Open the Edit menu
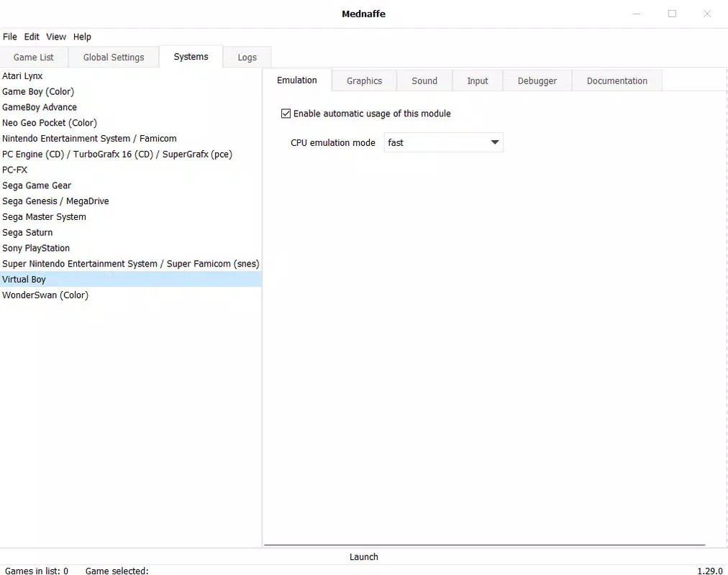 [x=32, y=37]
